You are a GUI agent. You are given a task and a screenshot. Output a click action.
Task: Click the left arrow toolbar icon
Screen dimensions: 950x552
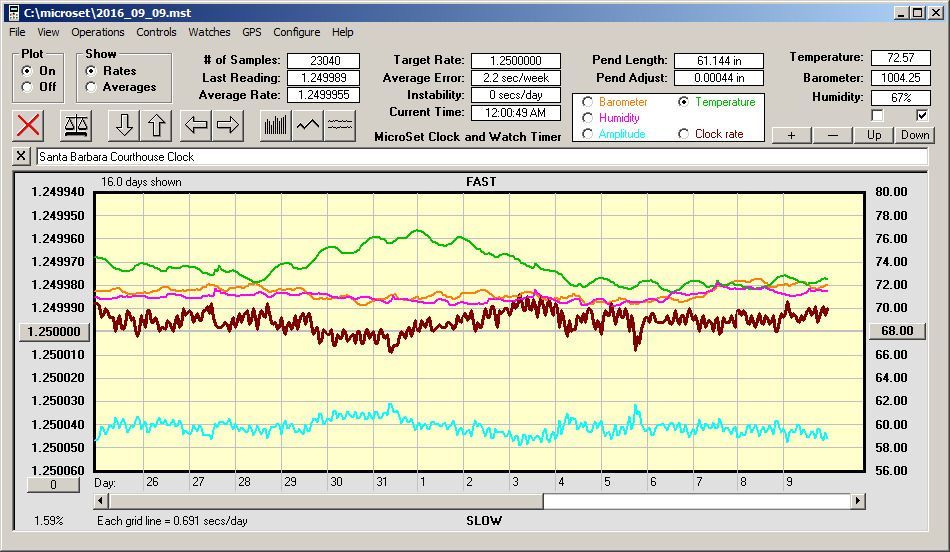point(196,125)
